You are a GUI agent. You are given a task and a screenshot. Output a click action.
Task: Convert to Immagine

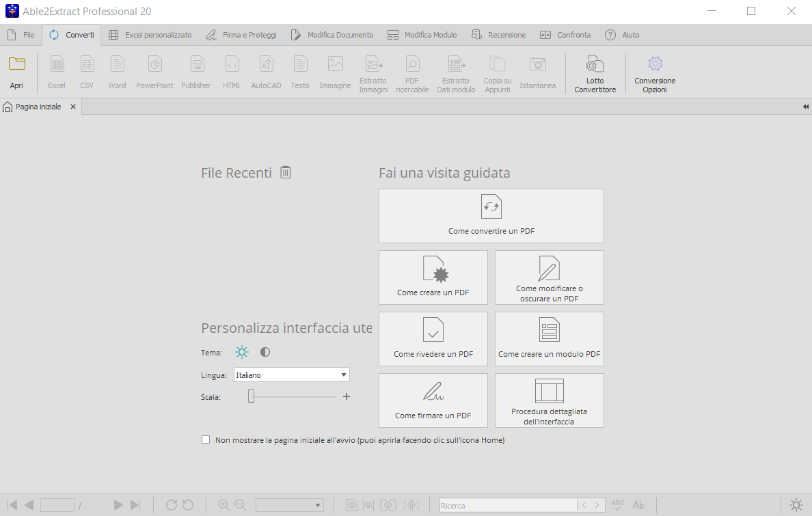tap(335, 73)
